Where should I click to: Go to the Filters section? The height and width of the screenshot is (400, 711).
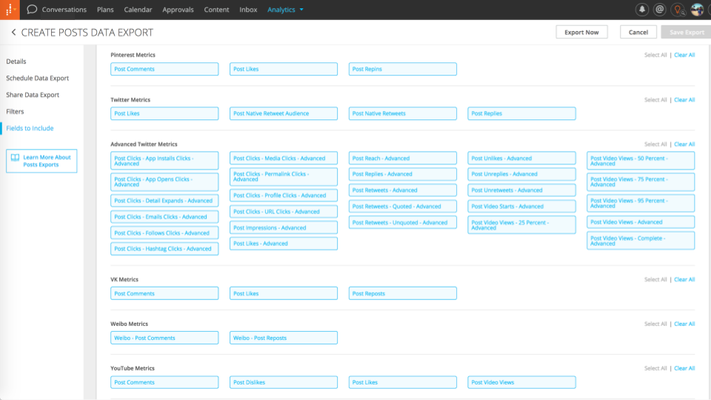click(15, 112)
